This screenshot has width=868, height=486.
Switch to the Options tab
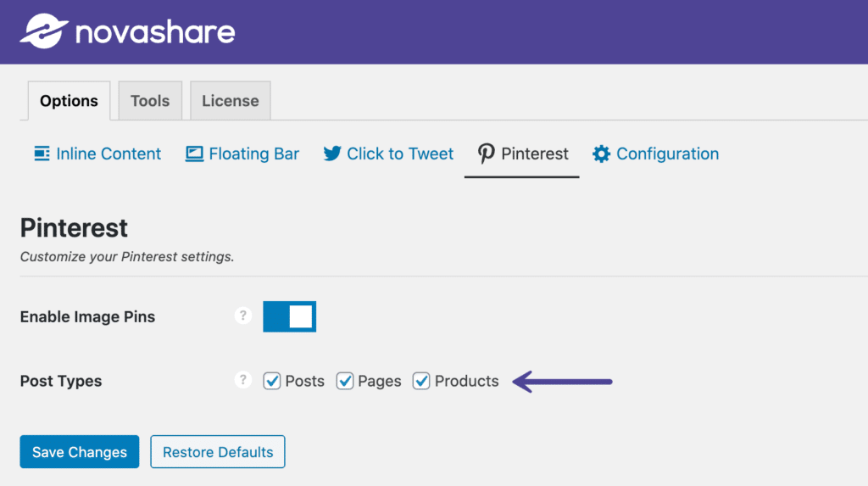coord(70,101)
